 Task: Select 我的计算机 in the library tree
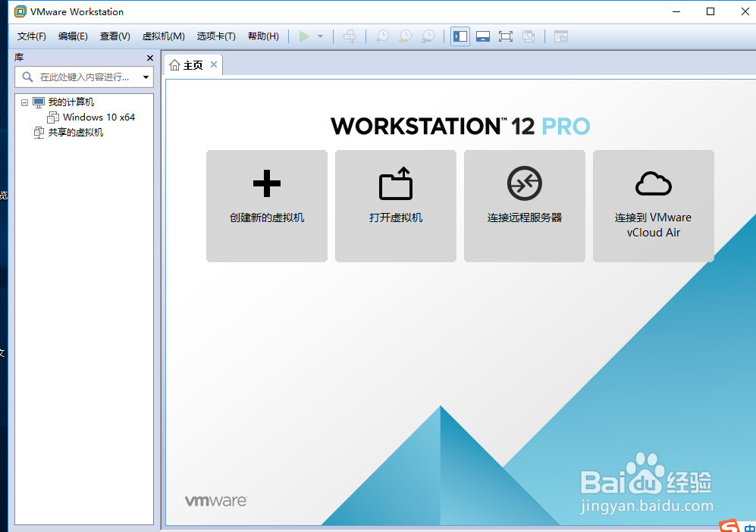pyautogui.click(x=71, y=102)
